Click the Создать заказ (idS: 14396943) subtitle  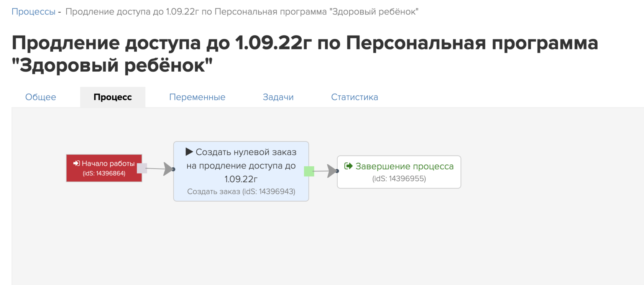coord(241,192)
